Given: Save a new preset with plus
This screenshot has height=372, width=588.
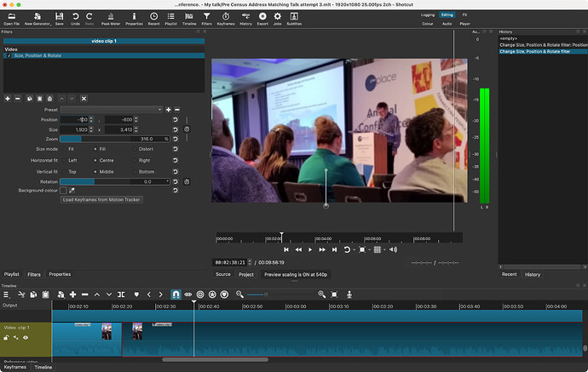Looking at the screenshot, I should [169, 110].
